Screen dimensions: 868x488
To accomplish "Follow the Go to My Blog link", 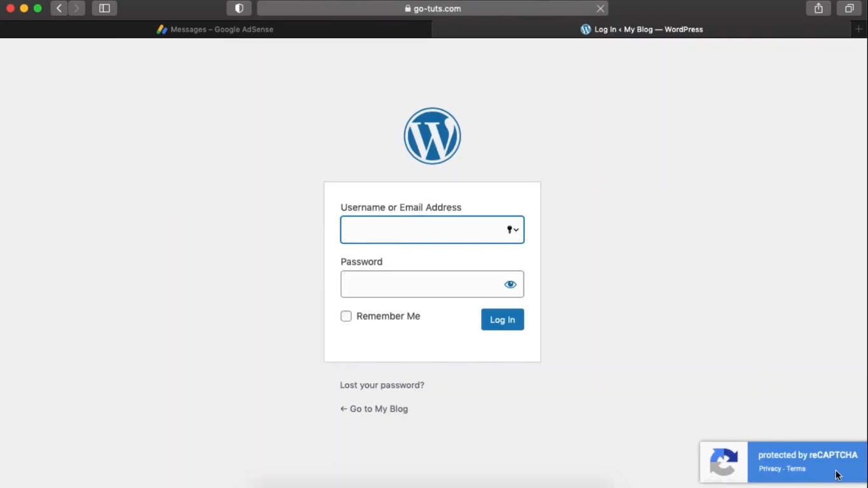I will pyautogui.click(x=374, y=409).
